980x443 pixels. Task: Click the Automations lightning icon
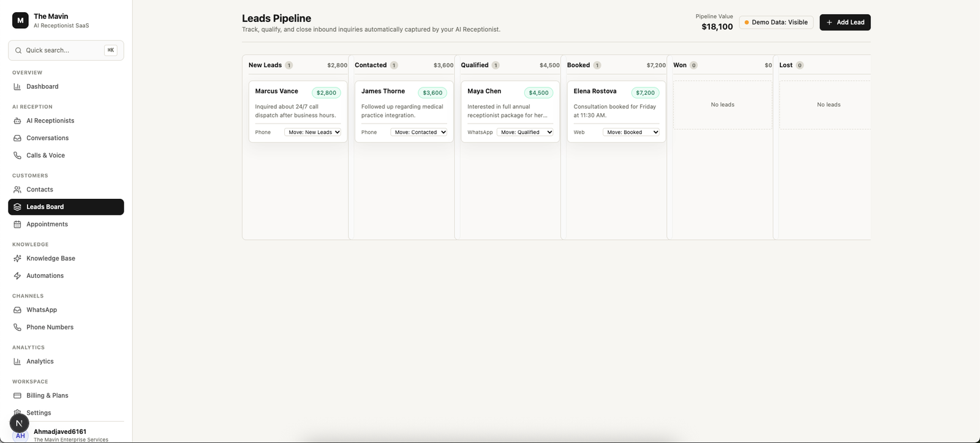[17, 275]
